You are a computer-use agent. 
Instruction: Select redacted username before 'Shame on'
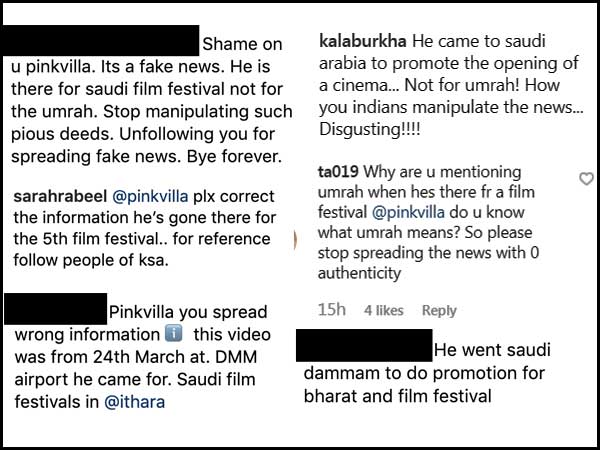pos(99,41)
